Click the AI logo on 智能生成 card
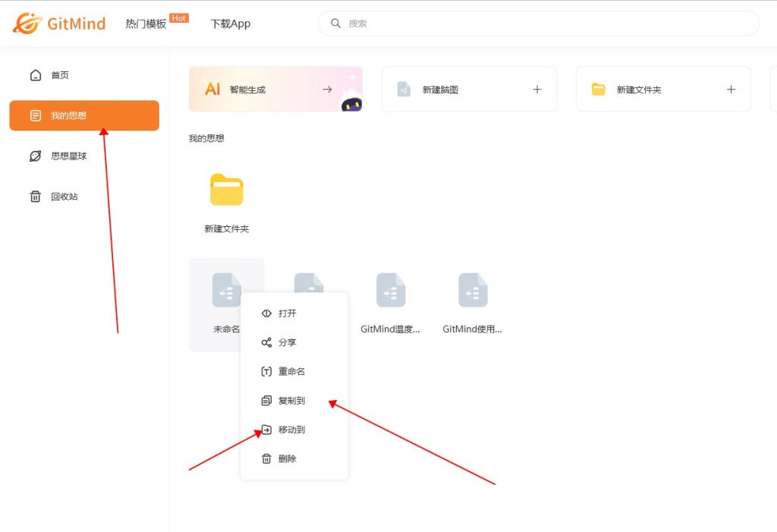Screen dimensions: 777x532 click(212, 90)
